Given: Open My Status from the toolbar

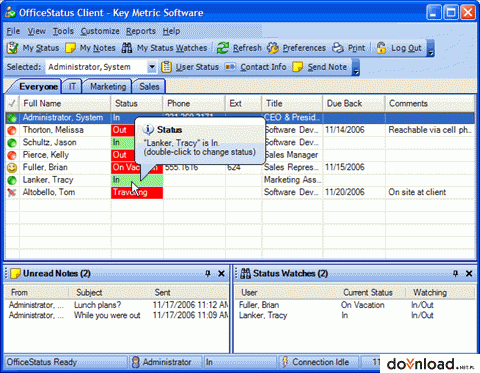Looking at the screenshot, I should coord(33,48).
